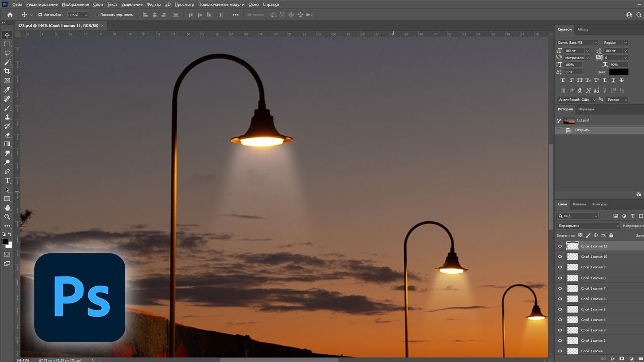
Task: Hide layer Слой 1 копия 10
Action: click(x=560, y=257)
